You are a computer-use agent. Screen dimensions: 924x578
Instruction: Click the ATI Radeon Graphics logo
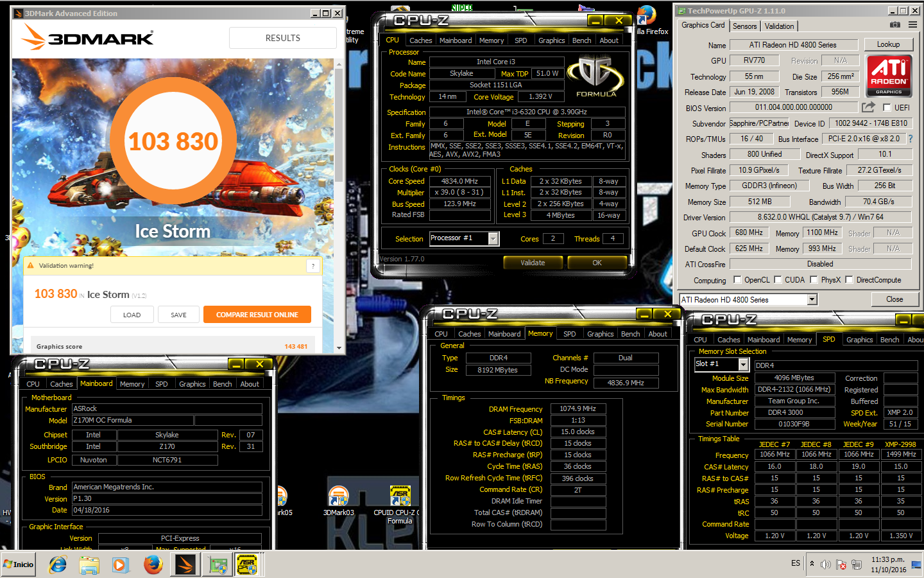889,75
